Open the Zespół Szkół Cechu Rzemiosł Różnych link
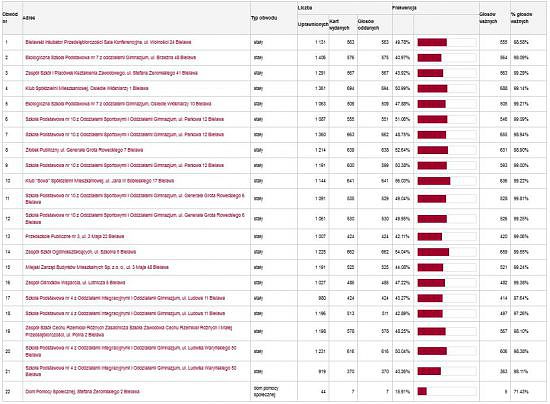This screenshot has width=550, height=404. tap(129, 331)
